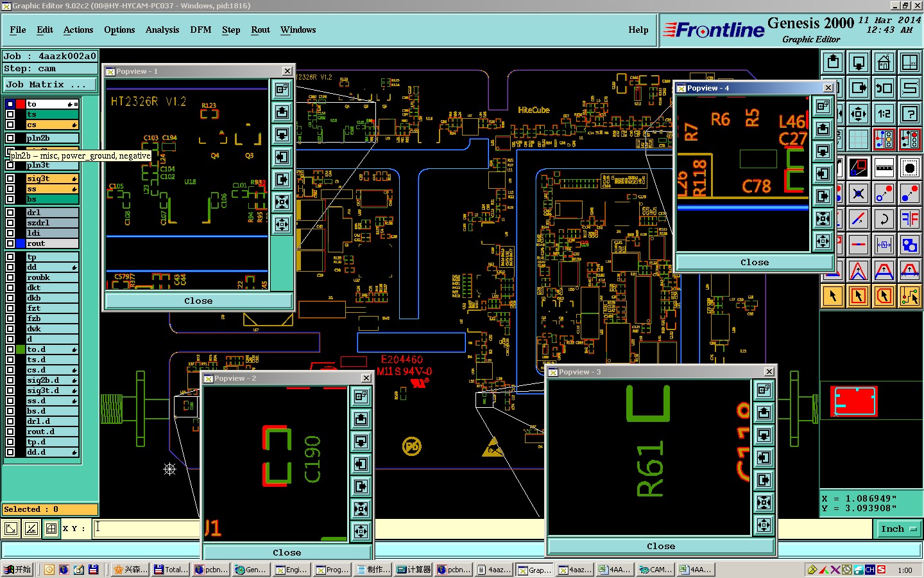
Task: Toggle the grid display icon
Action: 859,139
